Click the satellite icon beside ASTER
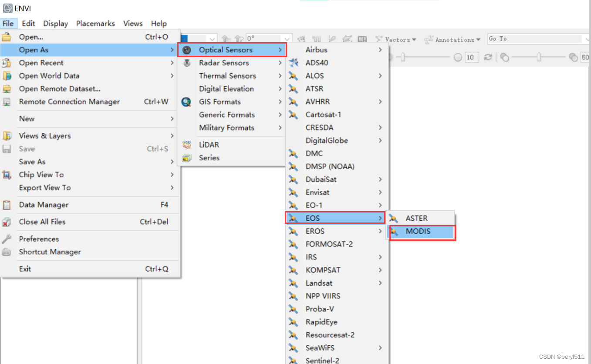Viewport: 591px width, 364px height. 394,218
